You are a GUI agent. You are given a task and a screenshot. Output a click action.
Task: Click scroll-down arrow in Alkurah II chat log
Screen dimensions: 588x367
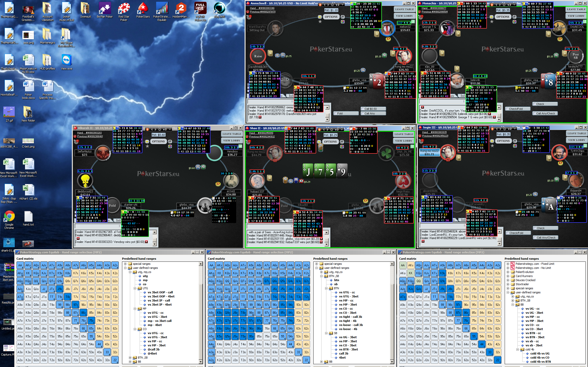pyautogui.click(x=155, y=244)
